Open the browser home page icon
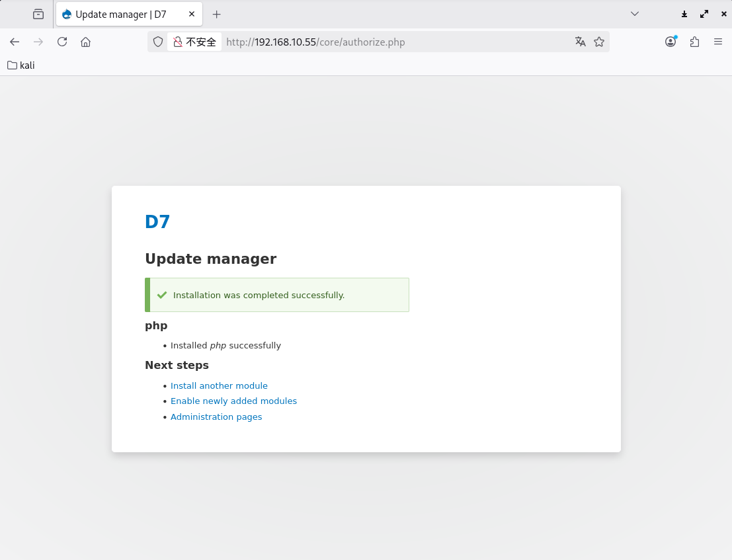732x560 pixels. pos(85,42)
